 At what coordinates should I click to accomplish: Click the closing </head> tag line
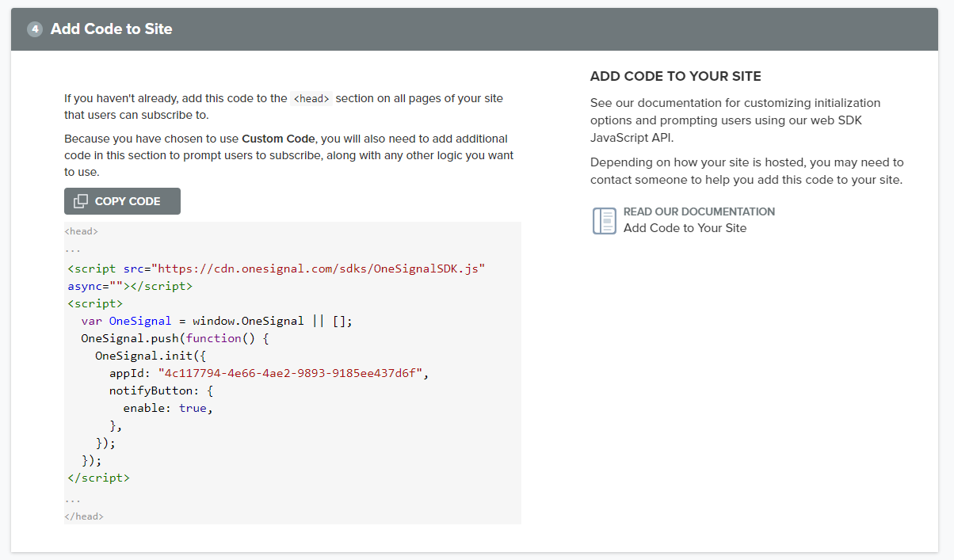84,516
